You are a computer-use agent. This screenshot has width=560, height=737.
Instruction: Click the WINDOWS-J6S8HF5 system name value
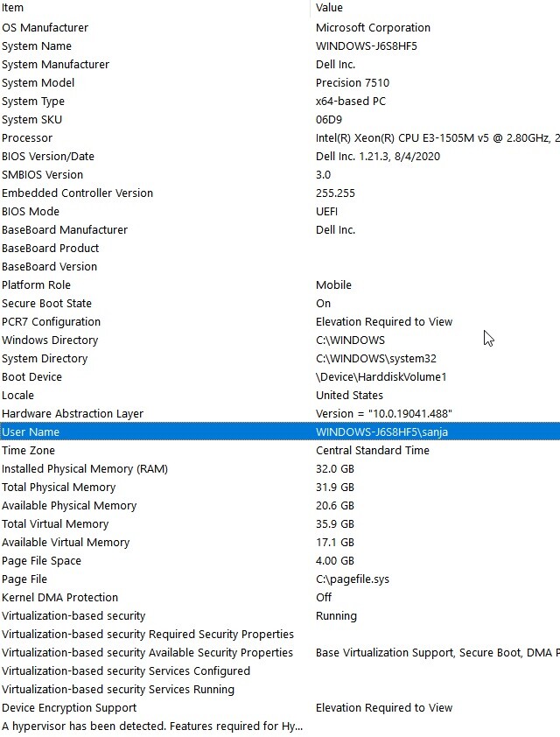pyautogui.click(x=367, y=46)
